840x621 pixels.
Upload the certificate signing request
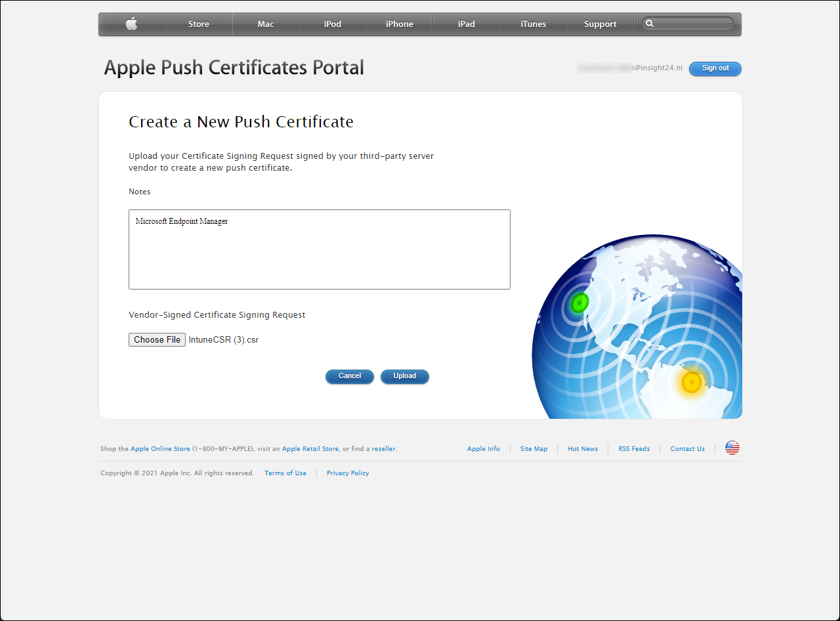click(405, 376)
